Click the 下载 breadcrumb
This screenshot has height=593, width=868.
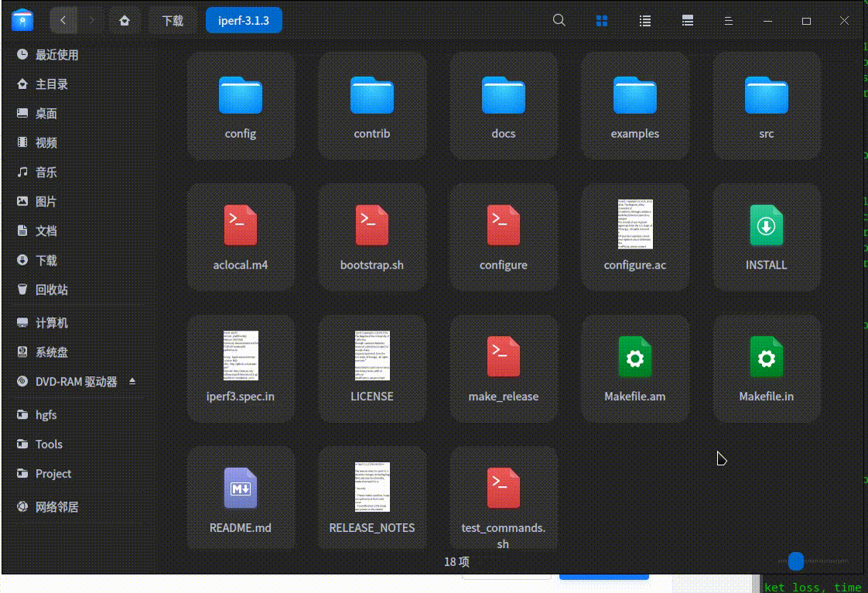[173, 20]
